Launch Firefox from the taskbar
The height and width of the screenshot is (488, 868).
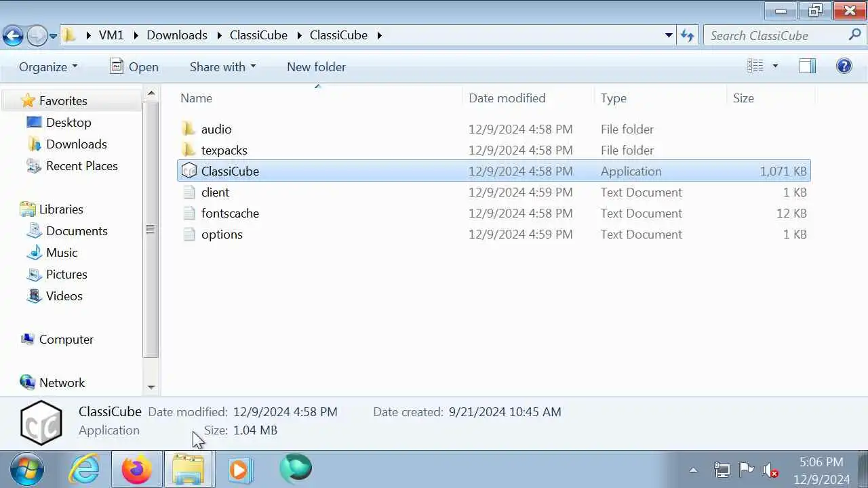137,469
